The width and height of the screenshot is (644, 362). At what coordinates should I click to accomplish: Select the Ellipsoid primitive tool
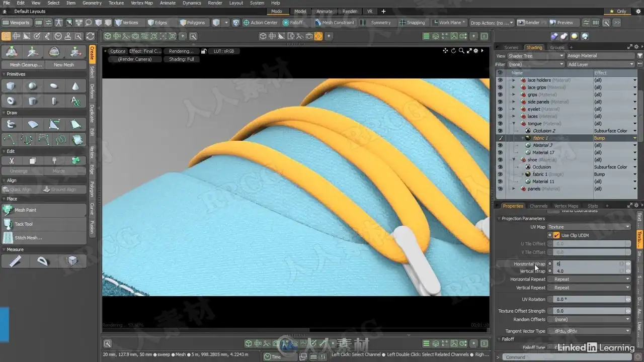point(54,86)
